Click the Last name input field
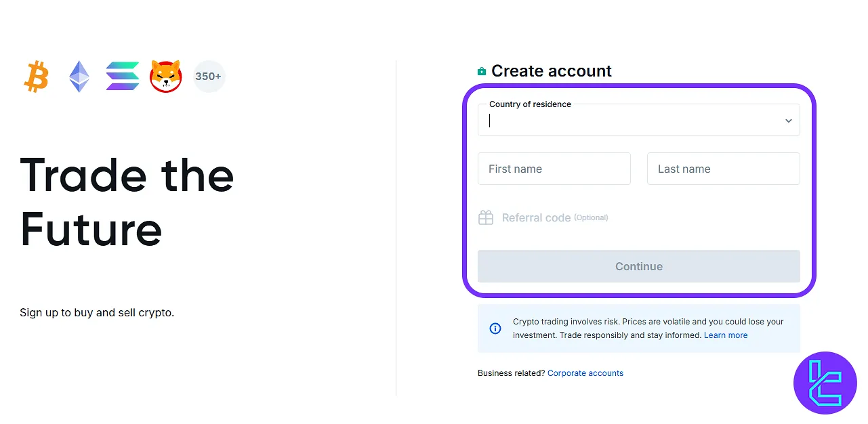The image size is (868, 424). [x=724, y=169]
